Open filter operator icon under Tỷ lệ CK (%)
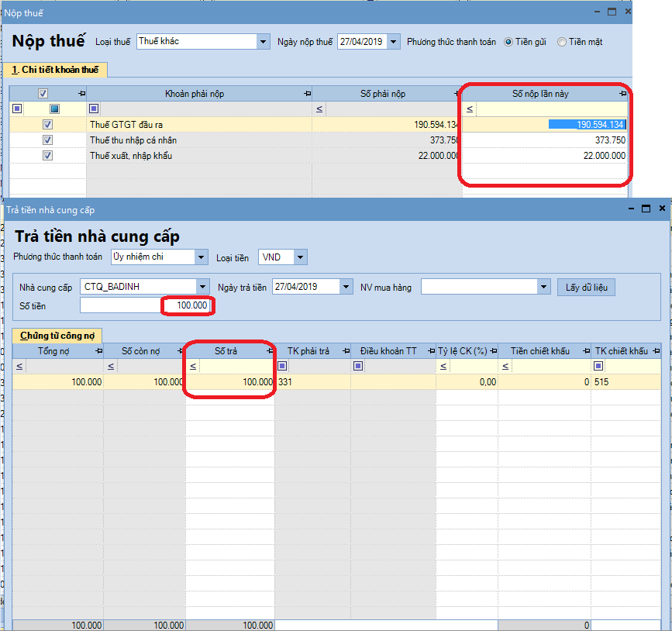Image resolution: width=672 pixels, height=631 pixels. (443, 366)
